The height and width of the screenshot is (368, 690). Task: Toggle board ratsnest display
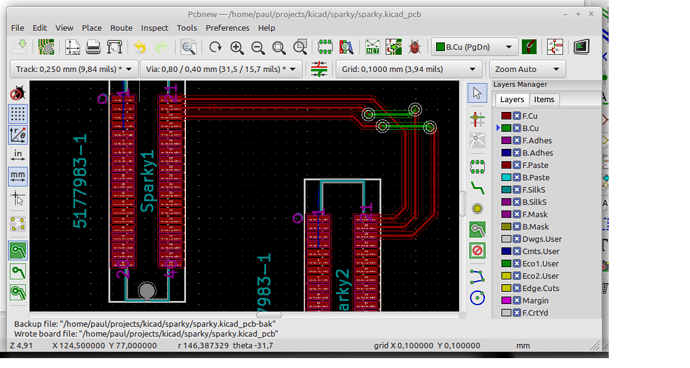tap(18, 224)
